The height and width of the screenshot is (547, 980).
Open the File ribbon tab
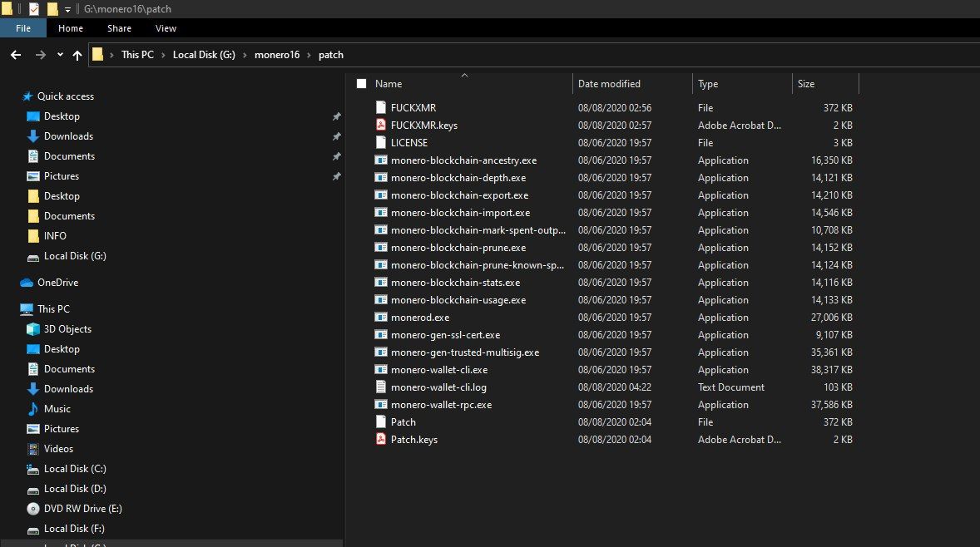[x=23, y=28]
